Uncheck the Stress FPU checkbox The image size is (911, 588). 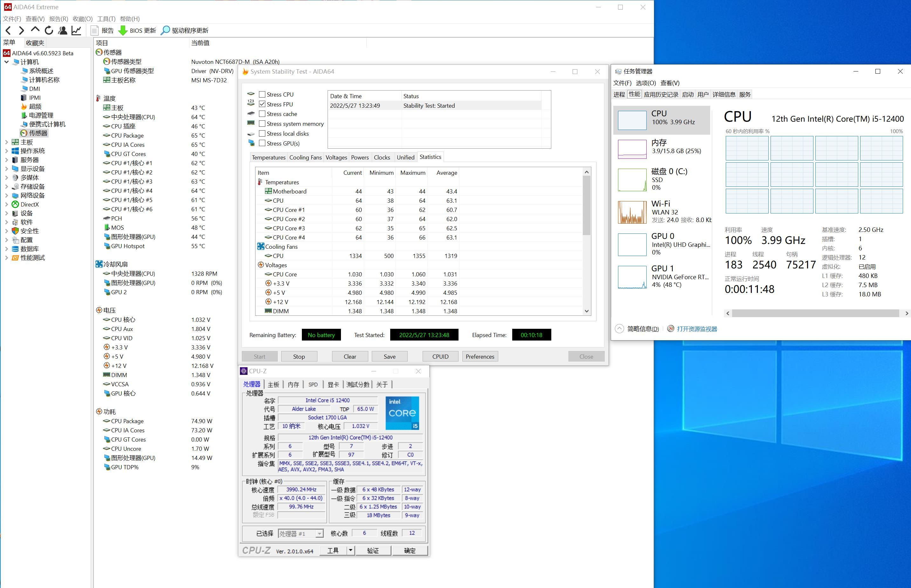[x=262, y=104]
